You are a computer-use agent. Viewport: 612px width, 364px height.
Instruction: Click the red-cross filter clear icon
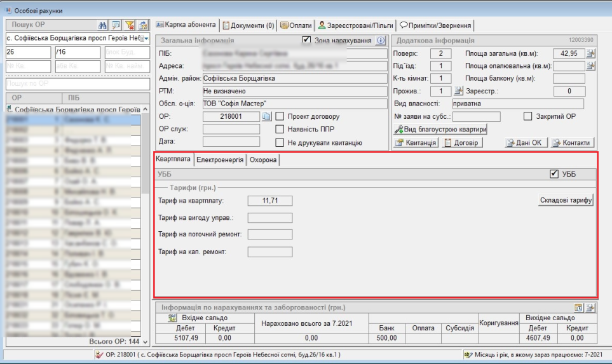coord(131,25)
